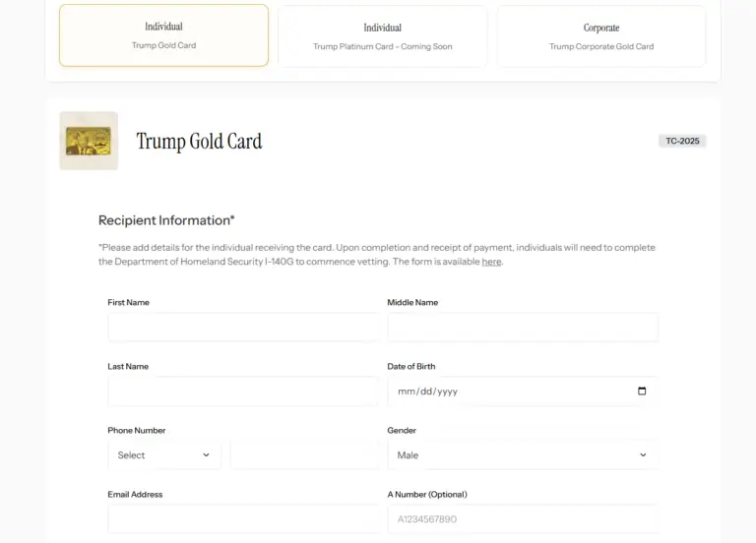
Task: Focus the phone number entry field
Action: 304,455
